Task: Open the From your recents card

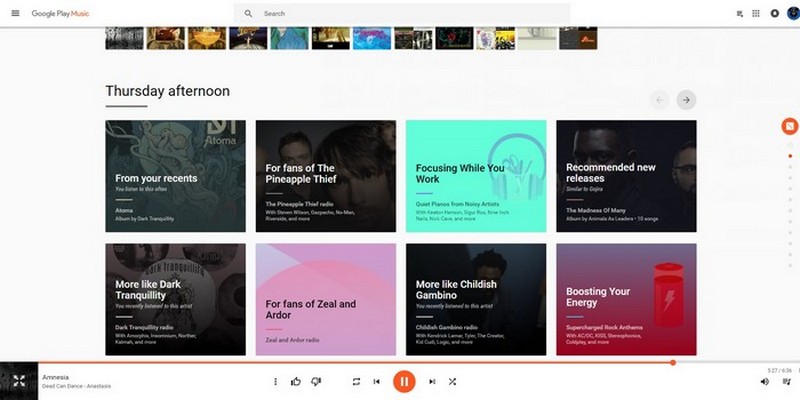Action: 176,176
